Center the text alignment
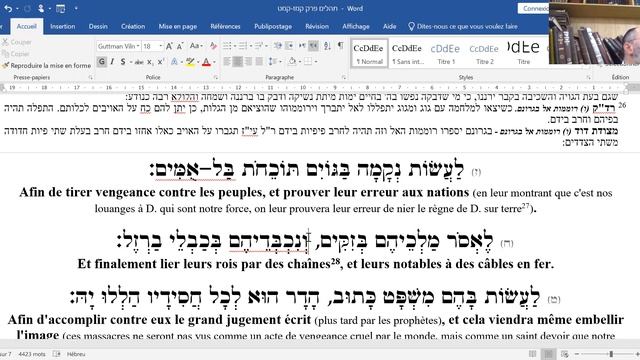Image resolution: width=640 pixels, height=360 pixels. 238,62
